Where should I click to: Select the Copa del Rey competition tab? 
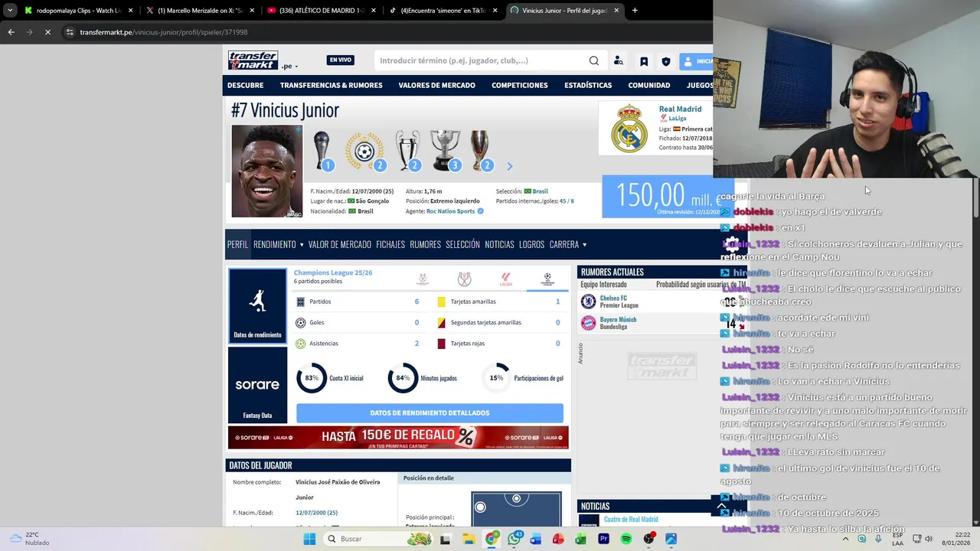[464, 279]
